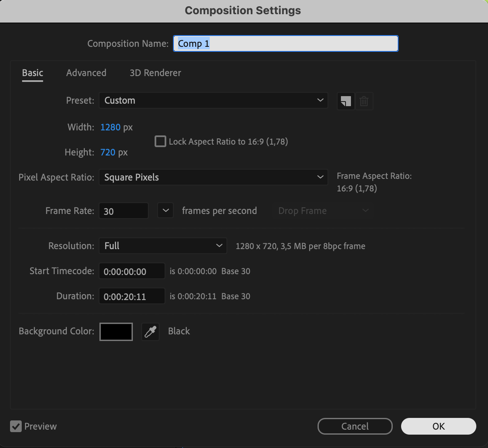Enable Lock Aspect Ratio checkbox

(x=160, y=142)
